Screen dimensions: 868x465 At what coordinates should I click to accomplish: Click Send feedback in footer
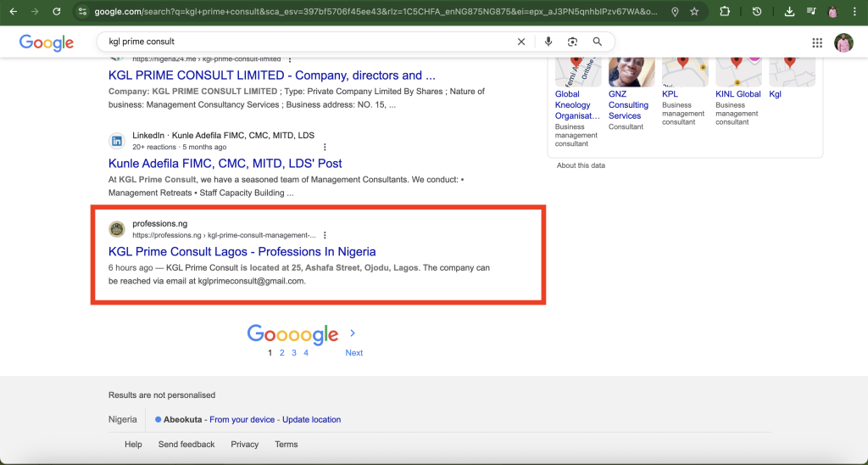186,445
